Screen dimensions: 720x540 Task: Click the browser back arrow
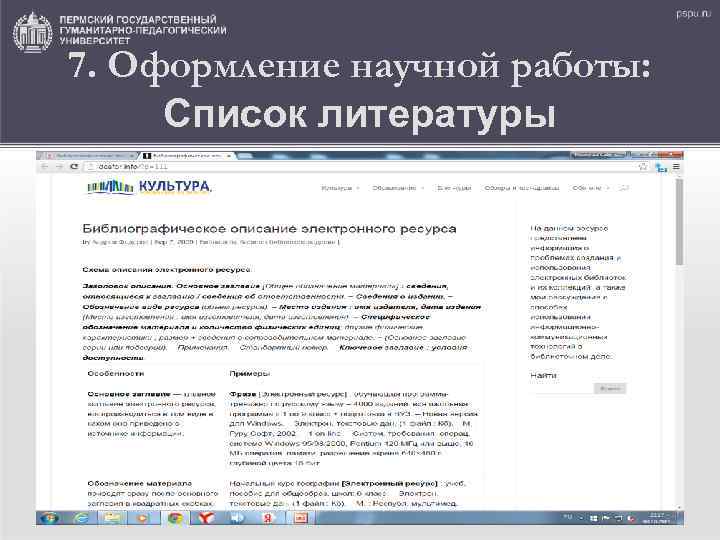pos(45,167)
